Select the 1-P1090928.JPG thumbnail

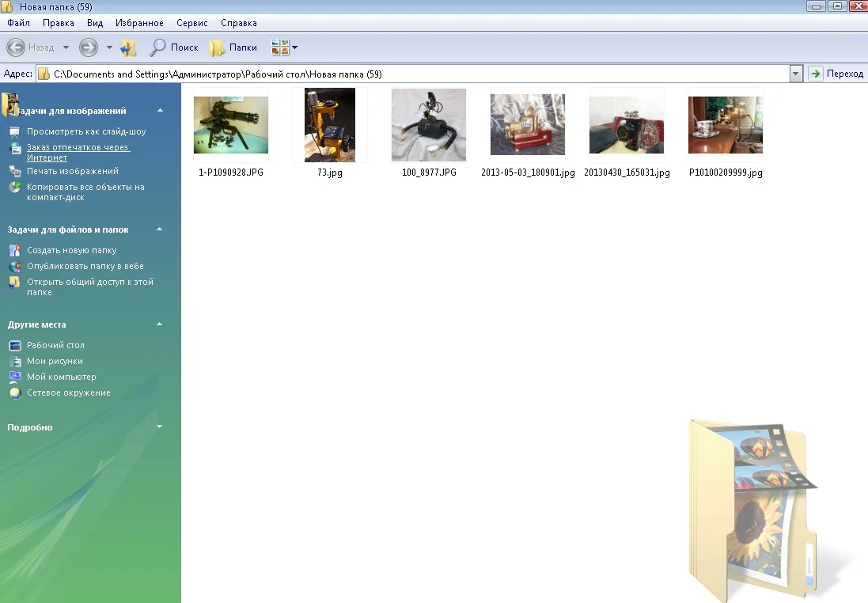(x=231, y=125)
